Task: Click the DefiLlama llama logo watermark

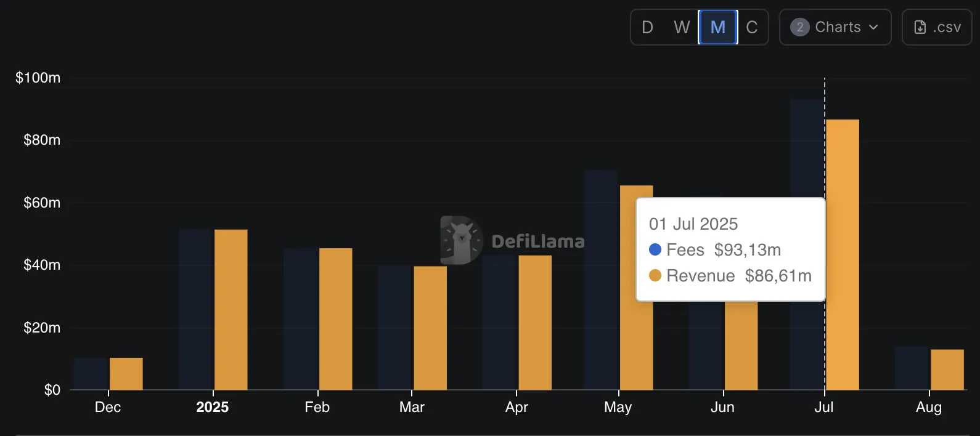Action: (461, 240)
